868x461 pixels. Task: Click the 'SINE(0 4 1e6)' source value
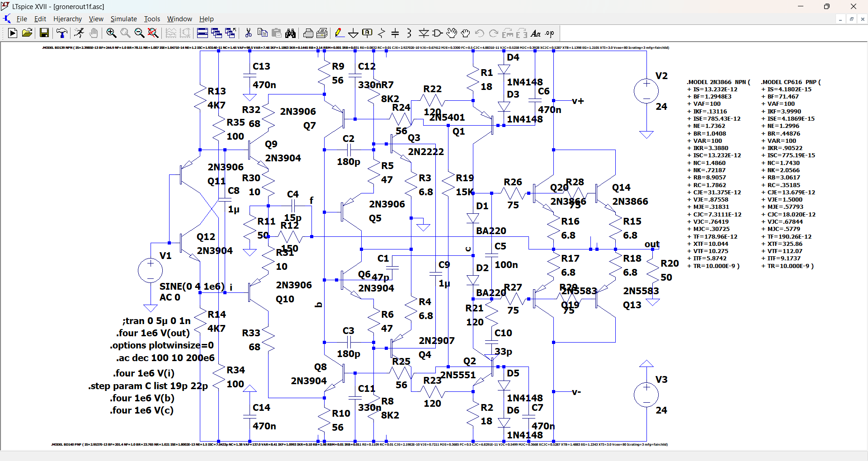click(192, 287)
